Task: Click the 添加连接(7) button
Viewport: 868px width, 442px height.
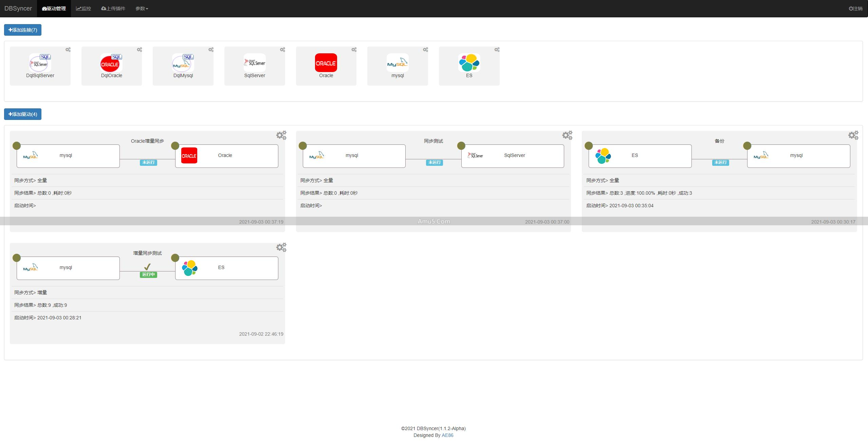Action: pos(23,30)
